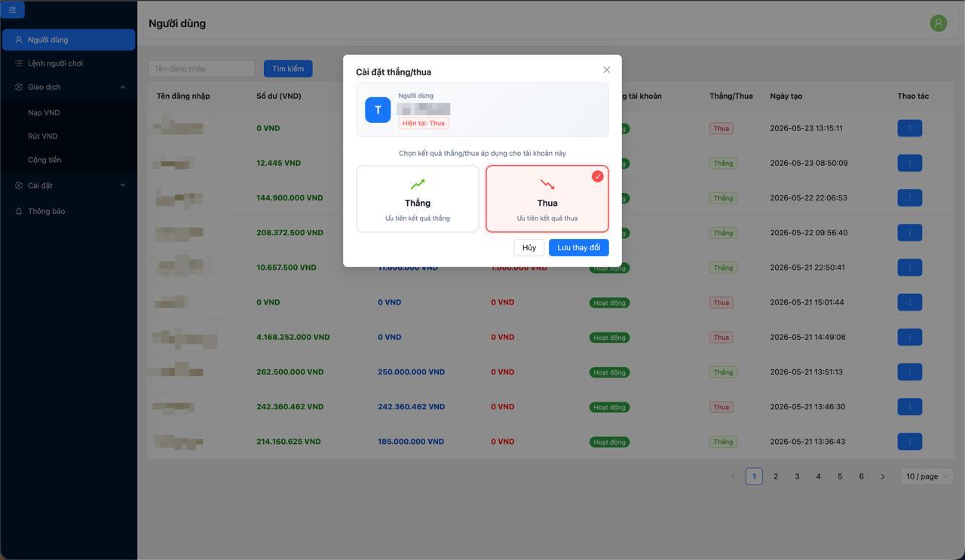This screenshot has width=965, height=560.
Task: Click previous page arrow in pagination
Action: click(x=732, y=476)
